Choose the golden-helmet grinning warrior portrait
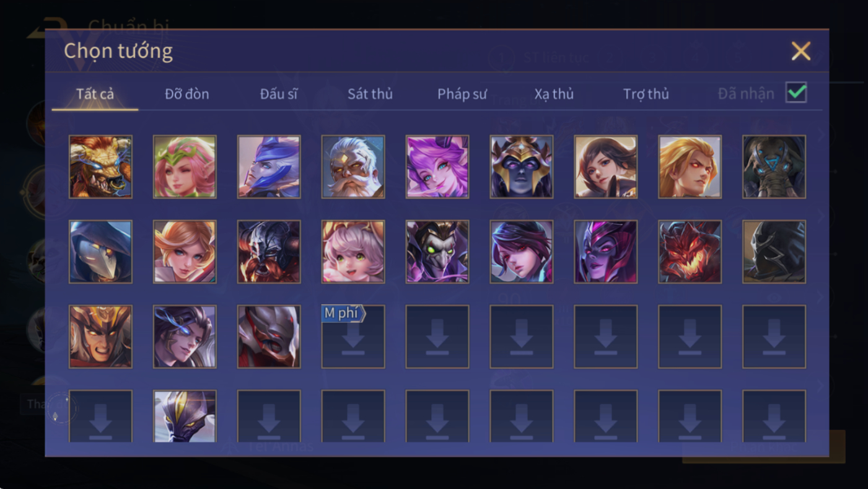 (x=100, y=337)
